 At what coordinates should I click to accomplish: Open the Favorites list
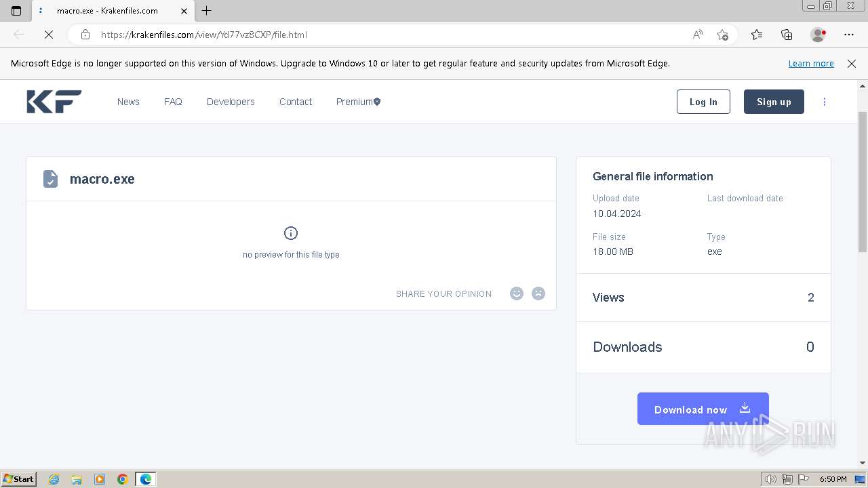coord(757,35)
